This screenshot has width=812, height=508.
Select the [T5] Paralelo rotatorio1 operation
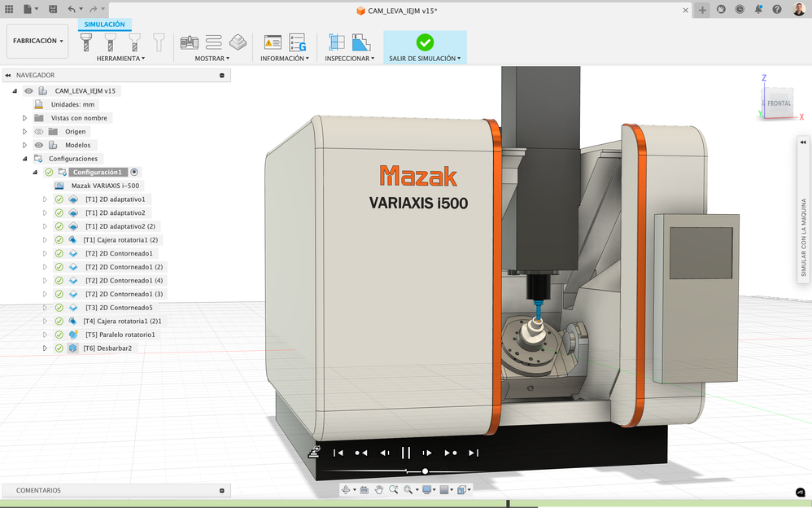point(119,335)
